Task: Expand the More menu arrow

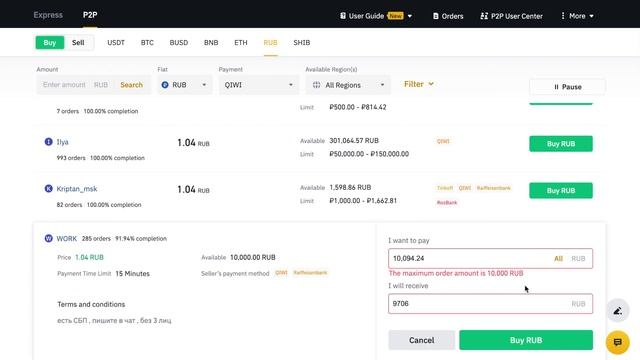Action: (x=591, y=16)
